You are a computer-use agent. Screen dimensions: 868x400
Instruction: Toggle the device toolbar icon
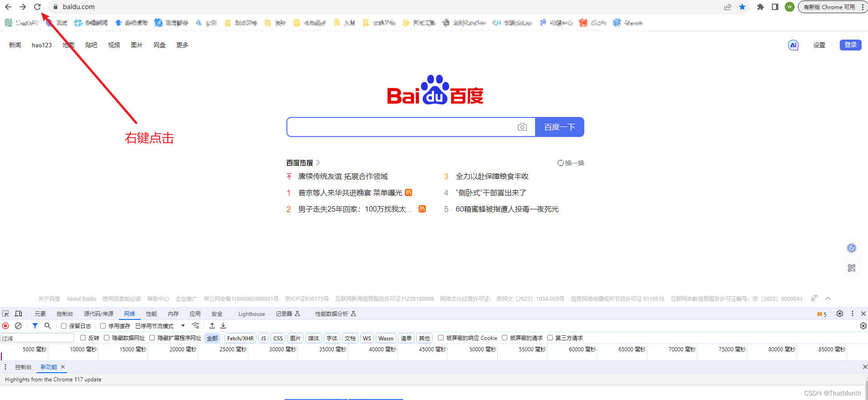pos(19,314)
